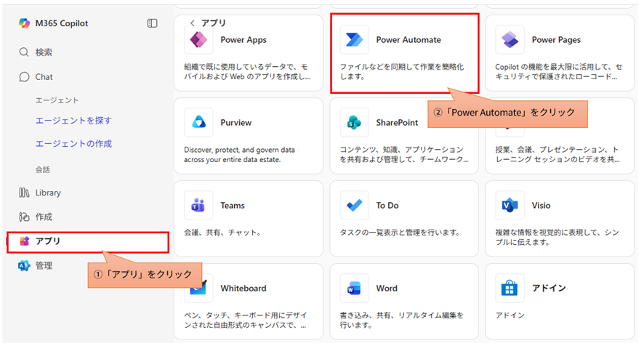644x346 pixels.
Task: Click the Power Pages title
Action: [x=556, y=40]
